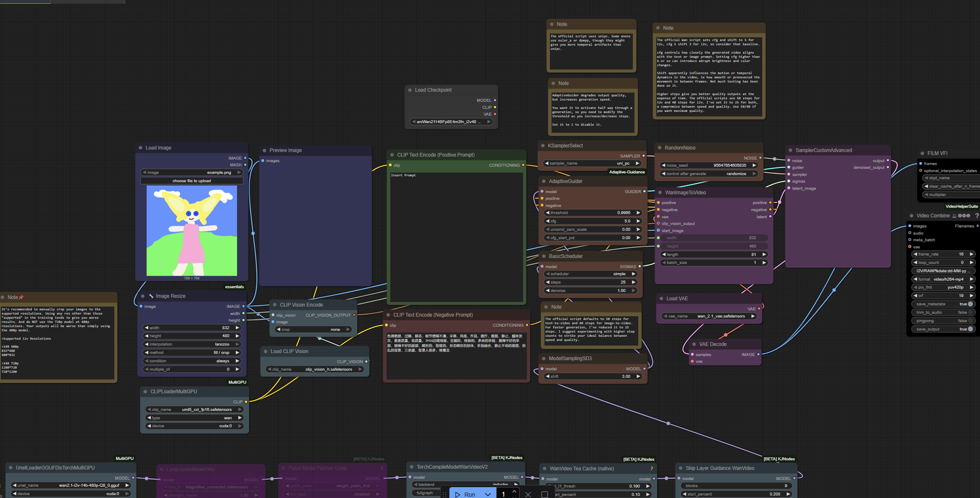Open clip_name dropdown in Load CLIP Vision

coord(315,369)
